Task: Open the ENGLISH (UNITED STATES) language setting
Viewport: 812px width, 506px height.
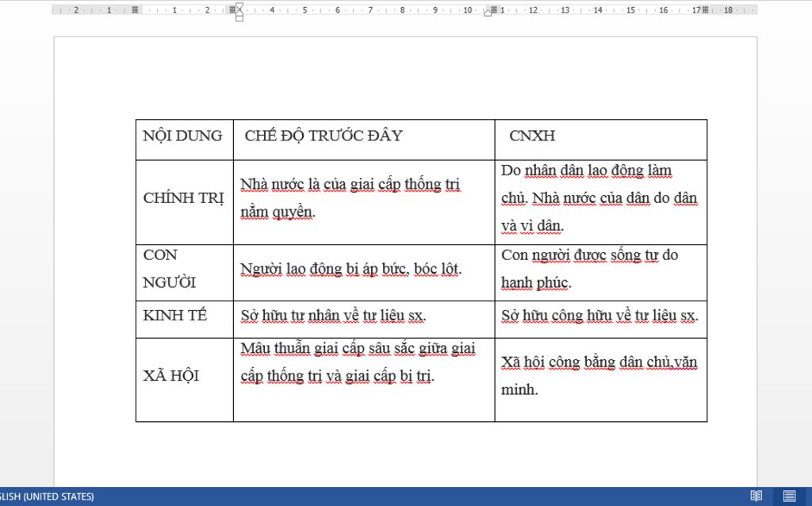Action: coord(47,496)
